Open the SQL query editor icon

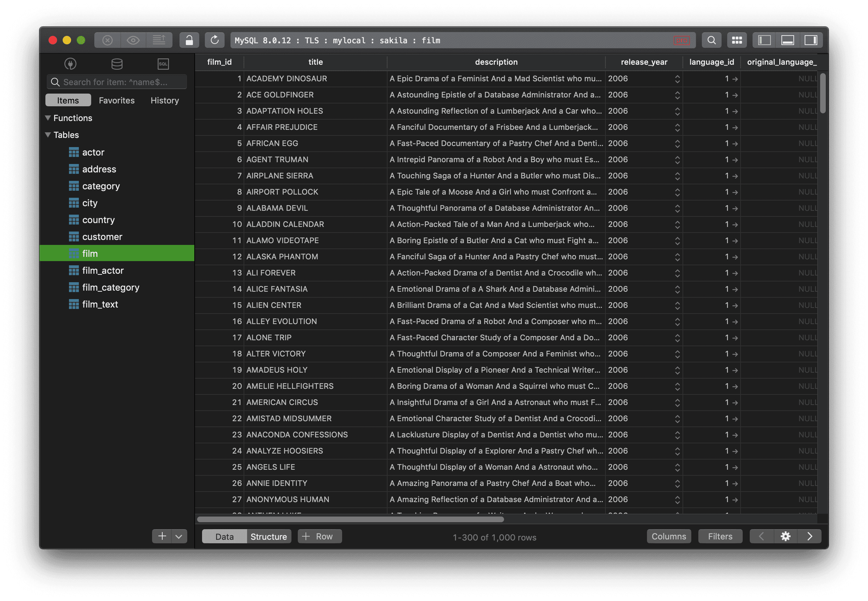pyautogui.click(x=163, y=64)
